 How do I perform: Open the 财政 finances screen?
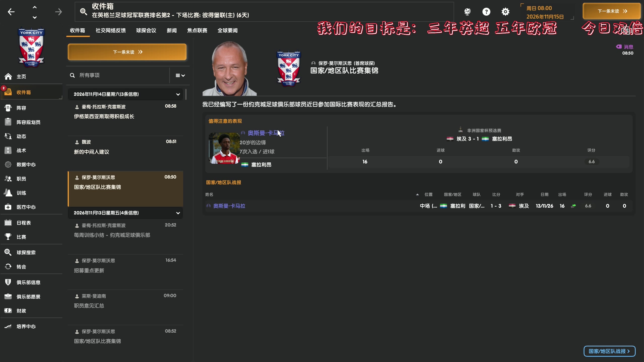coord(21,311)
